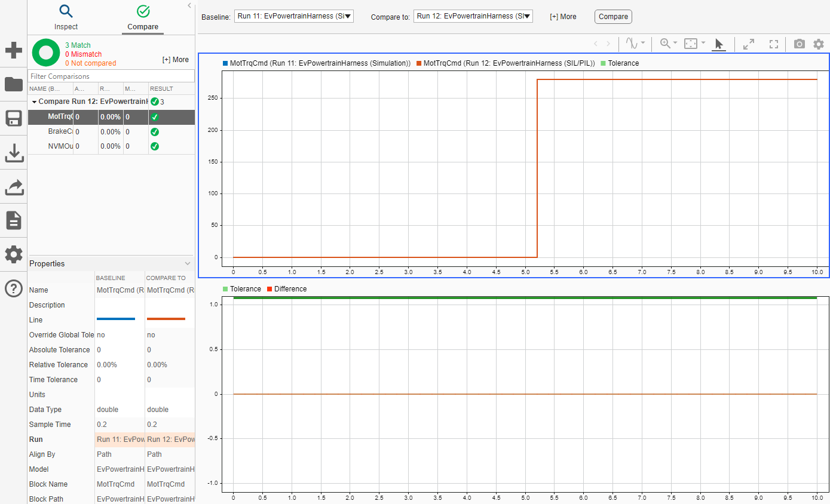Select the data cursors arrow tool
830x504 pixels.
point(719,44)
